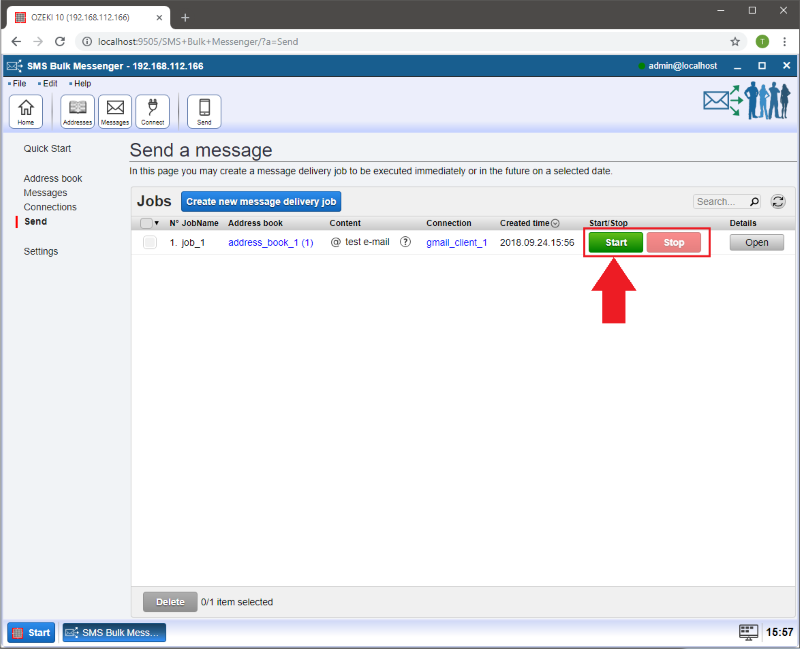Click the question mark icon beside test e-mail
This screenshot has width=800, height=649.
click(405, 242)
